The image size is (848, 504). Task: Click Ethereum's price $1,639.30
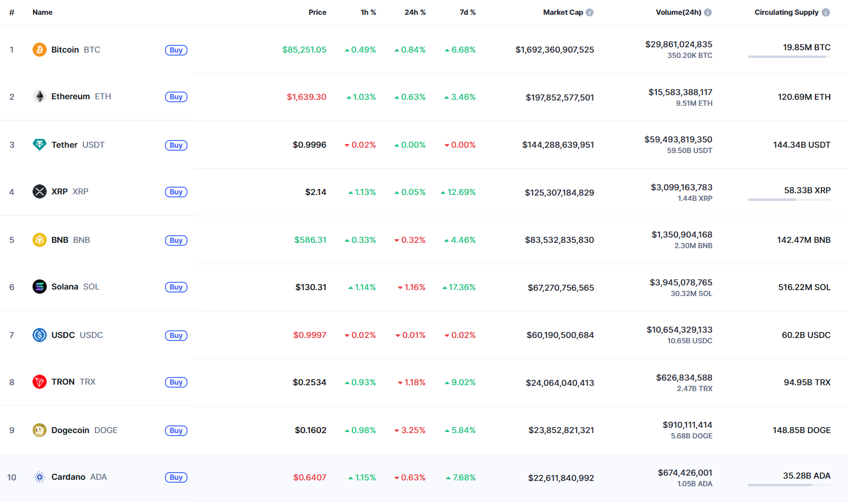(x=307, y=97)
